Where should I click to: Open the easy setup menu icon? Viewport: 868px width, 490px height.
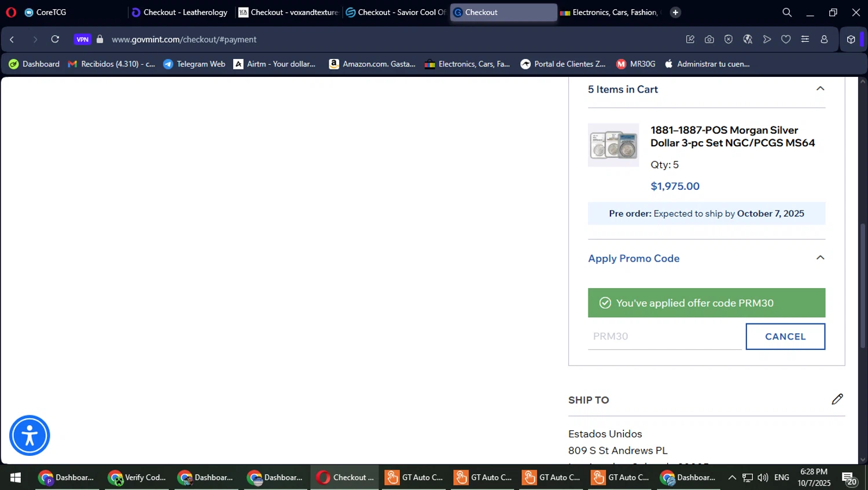[805, 39]
